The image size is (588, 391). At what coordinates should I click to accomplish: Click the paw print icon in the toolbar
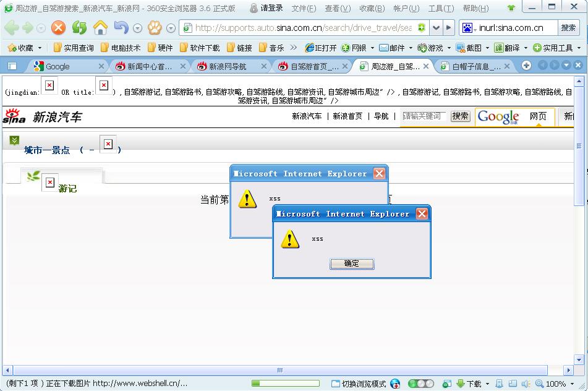155,28
